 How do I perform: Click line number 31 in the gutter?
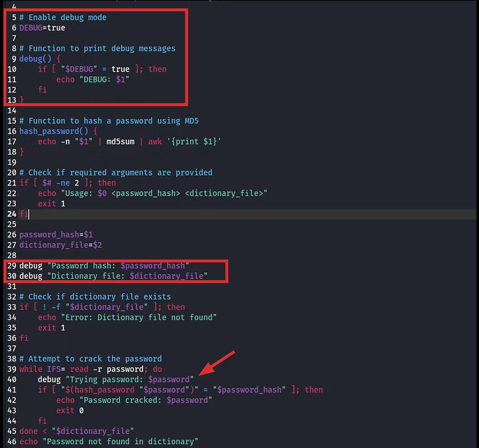tap(12, 286)
